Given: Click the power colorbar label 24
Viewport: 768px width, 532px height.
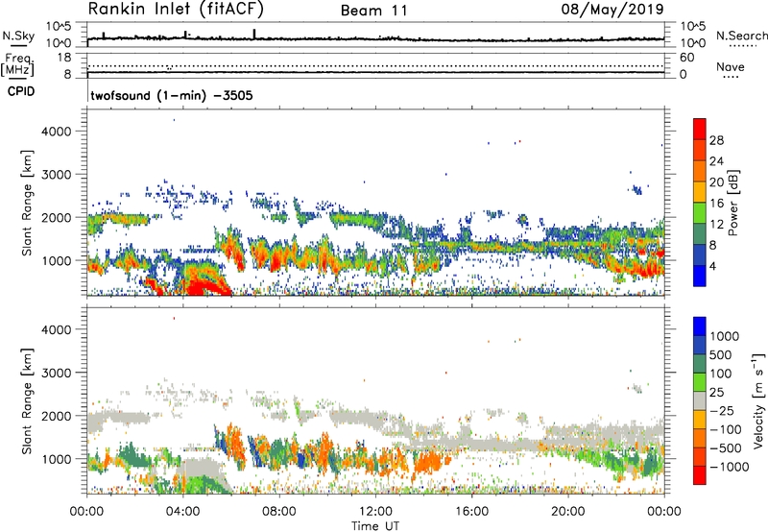Looking at the screenshot, I should pyautogui.click(x=716, y=161).
